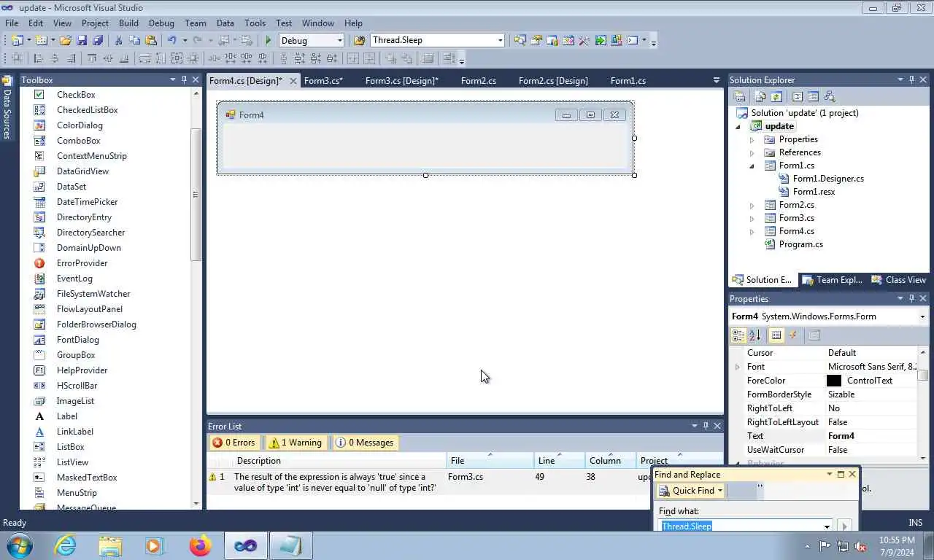The height and width of the screenshot is (560, 934).
Task: Click the Toolbox vertical scrollbar thumb
Action: click(x=195, y=195)
